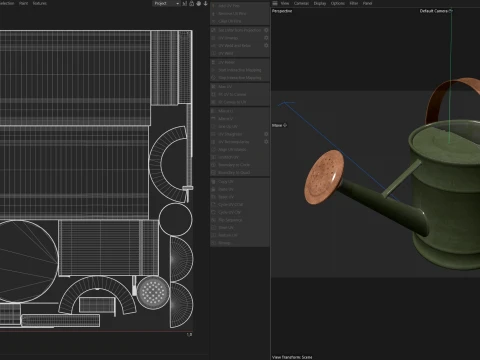The image size is (480, 360).
Task: Apply Mirror U to UVs
Action: pyautogui.click(x=240, y=111)
